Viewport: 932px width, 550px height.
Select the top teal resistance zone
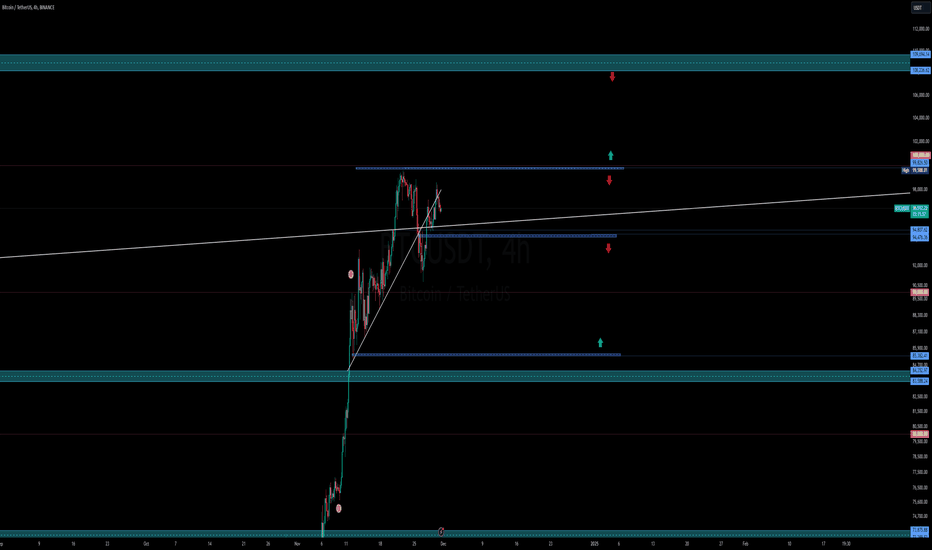[455, 62]
